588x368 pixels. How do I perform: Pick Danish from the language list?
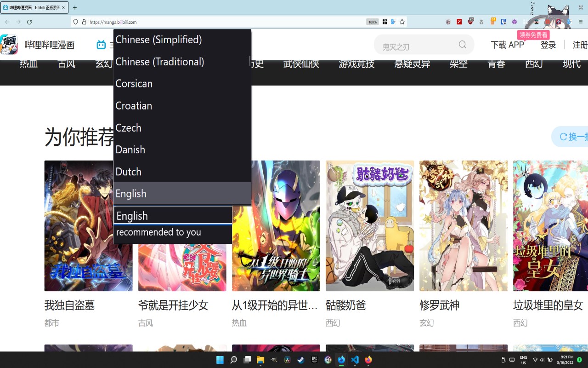tap(182, 150)
